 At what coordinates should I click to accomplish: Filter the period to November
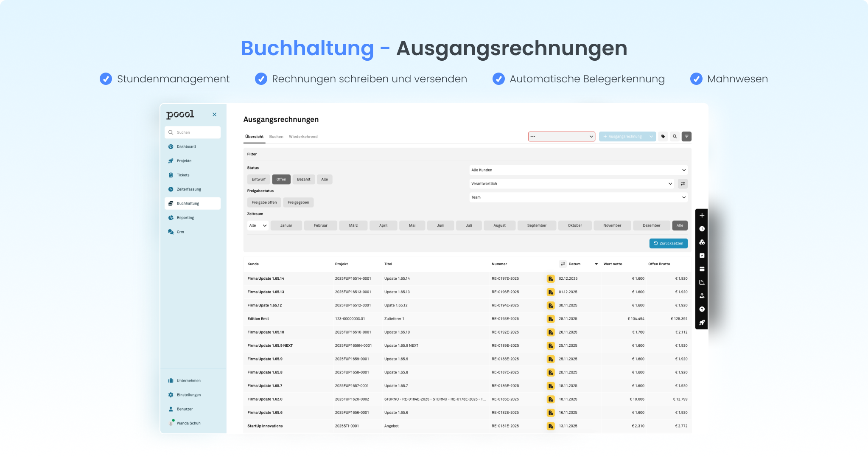pos(612,226)
